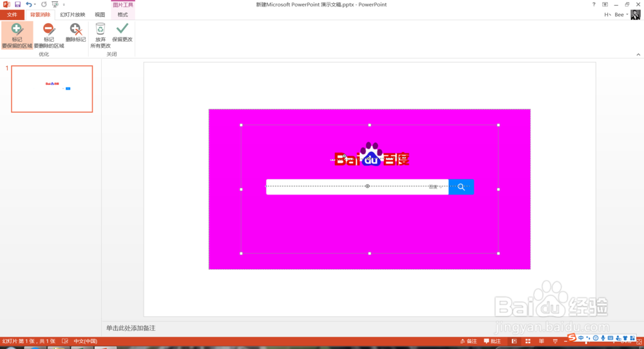644x349 pixels.
Task: Open the 文件 (File) tab
Action: pos(12,15)
